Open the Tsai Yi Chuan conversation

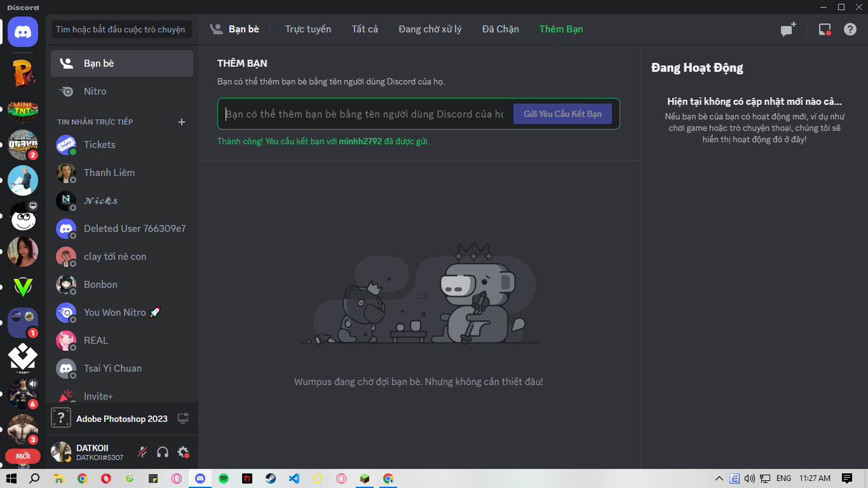[122, 369]
